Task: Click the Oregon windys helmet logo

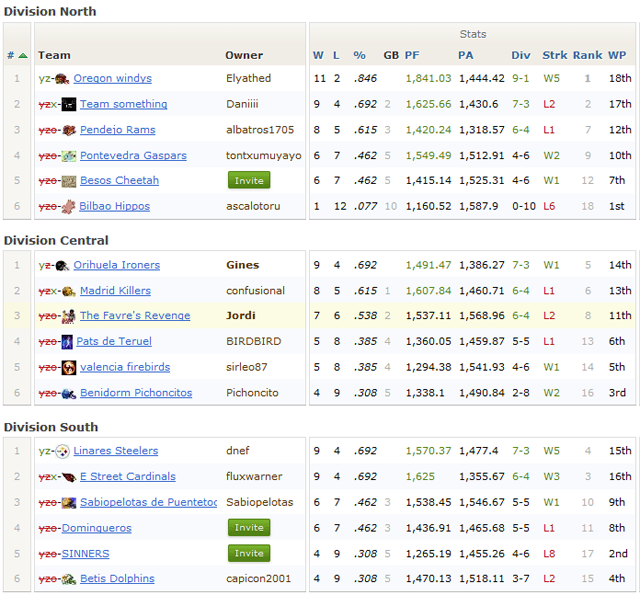Action: (x=62, y=78)
